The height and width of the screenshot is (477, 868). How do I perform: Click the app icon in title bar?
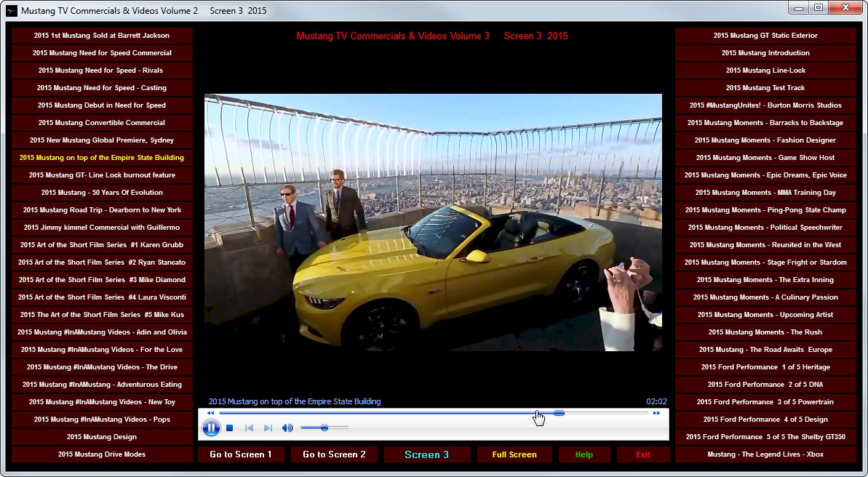(x=12, y=10)
